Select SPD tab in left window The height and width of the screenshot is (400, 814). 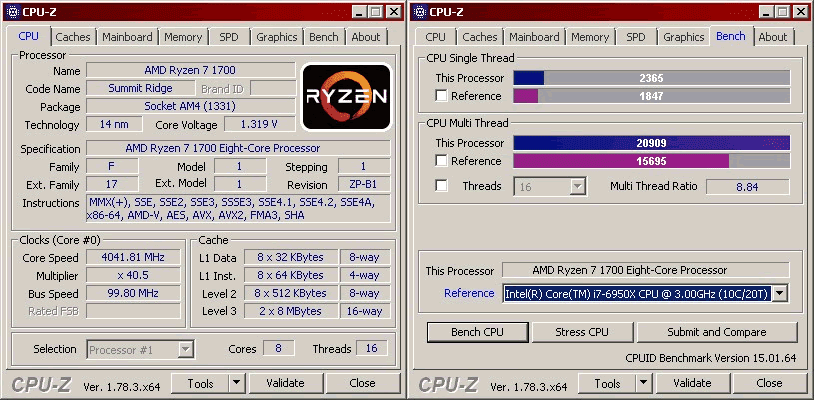click(228, 37)
